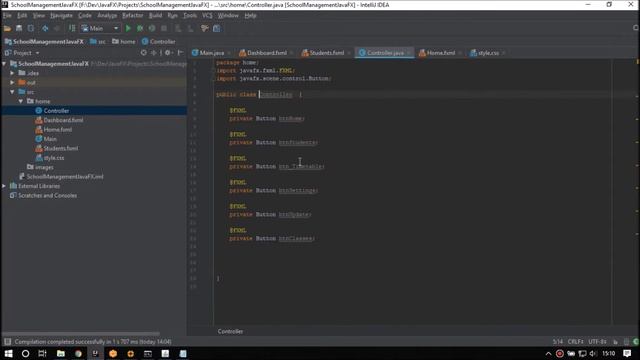Open the Navigate menu
The image size is (640, 360).
pos(61,16)
